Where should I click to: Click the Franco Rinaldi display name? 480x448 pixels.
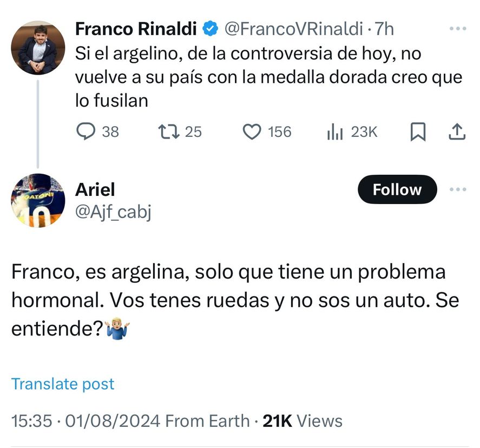(135, 29)
